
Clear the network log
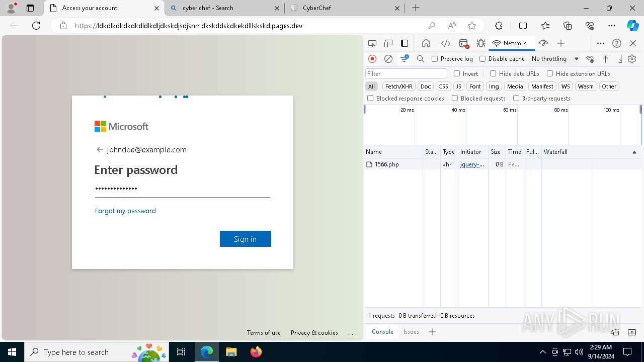coord(388,59)
